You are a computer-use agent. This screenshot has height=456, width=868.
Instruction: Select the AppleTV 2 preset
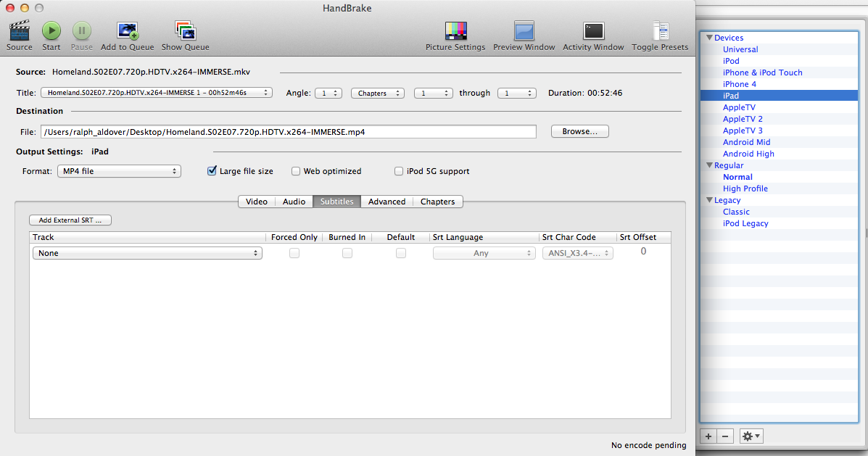743,119
